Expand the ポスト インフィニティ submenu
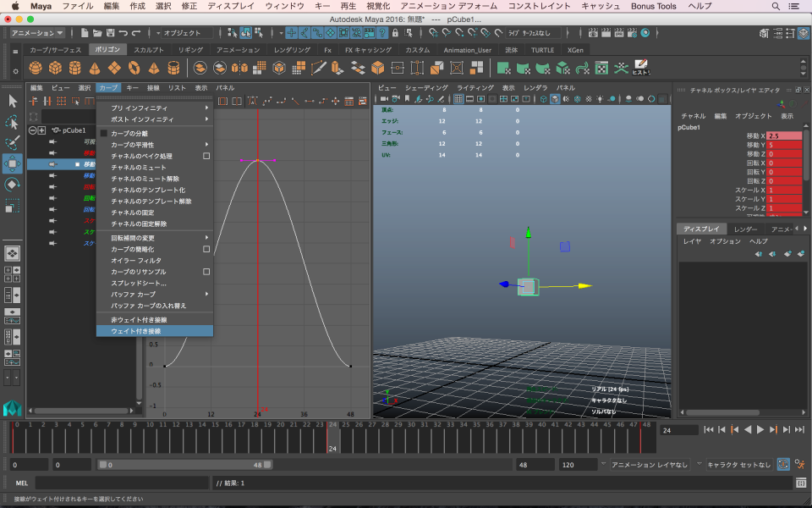This screenshot has width=812, height=508. [155, 119]
